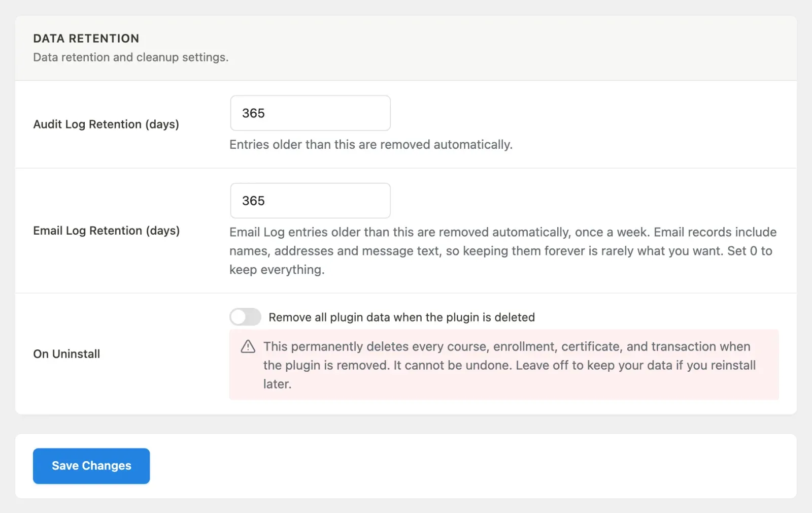Click the On Uninstall label
Screen dimensions: 812x513
click(66, 354)
